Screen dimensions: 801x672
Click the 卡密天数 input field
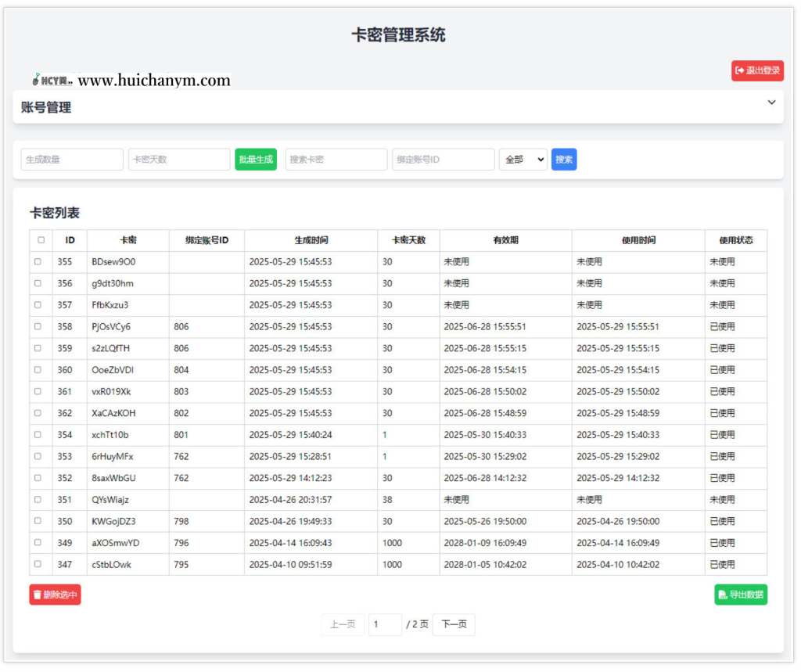pos(178,159)
